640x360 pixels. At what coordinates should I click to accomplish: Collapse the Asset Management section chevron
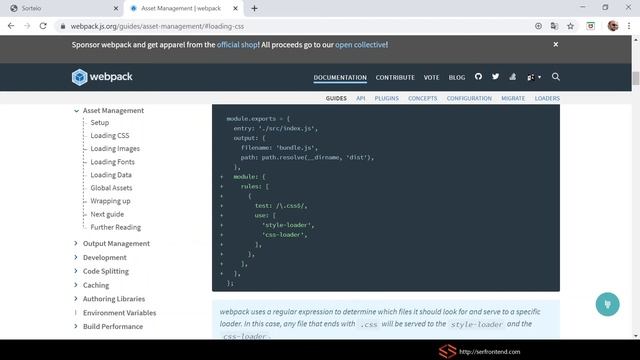pos(76,111)
